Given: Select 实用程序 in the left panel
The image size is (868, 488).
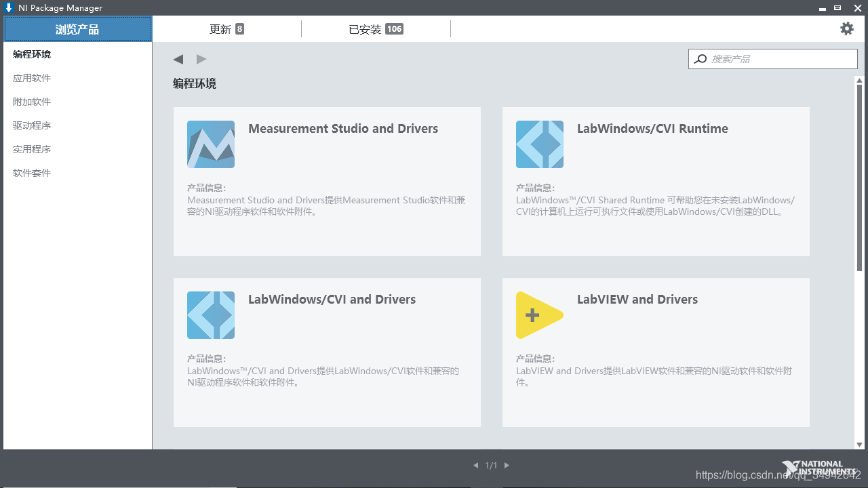Looking at the screenshot, I should click(30, 148).
